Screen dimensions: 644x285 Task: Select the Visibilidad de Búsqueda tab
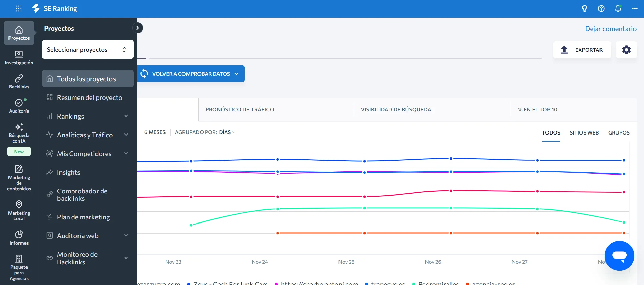[396, 109]
